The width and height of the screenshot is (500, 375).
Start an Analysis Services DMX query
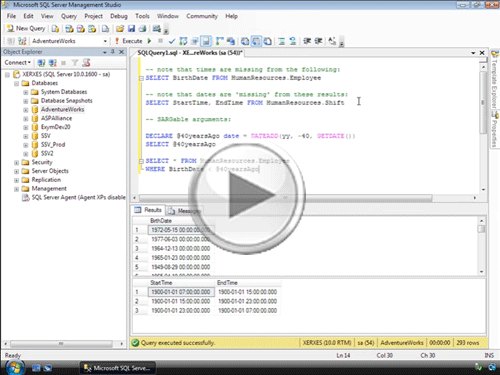[80, 29]
